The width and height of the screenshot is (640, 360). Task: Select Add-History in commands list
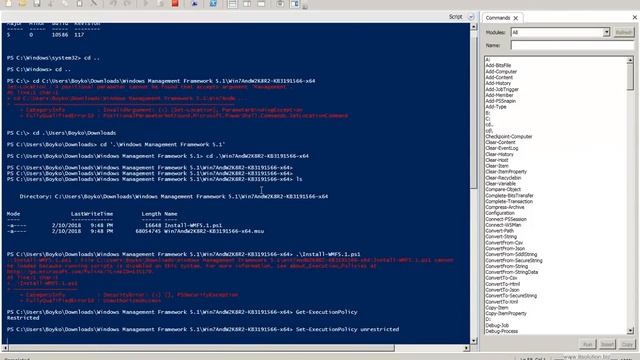coord(498,83)
